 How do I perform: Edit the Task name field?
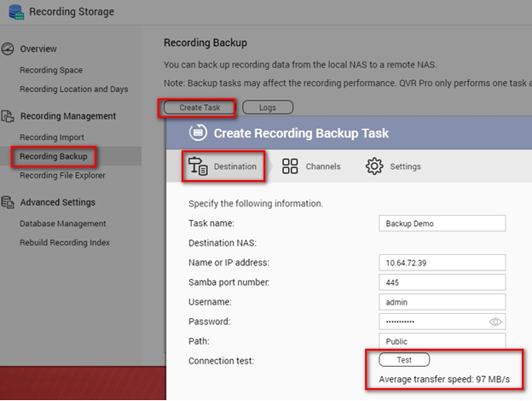point(442,224)
